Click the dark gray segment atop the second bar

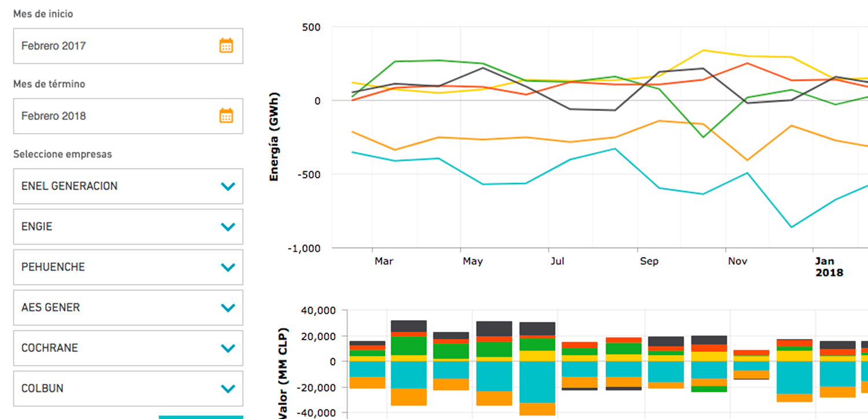(409, 326)
